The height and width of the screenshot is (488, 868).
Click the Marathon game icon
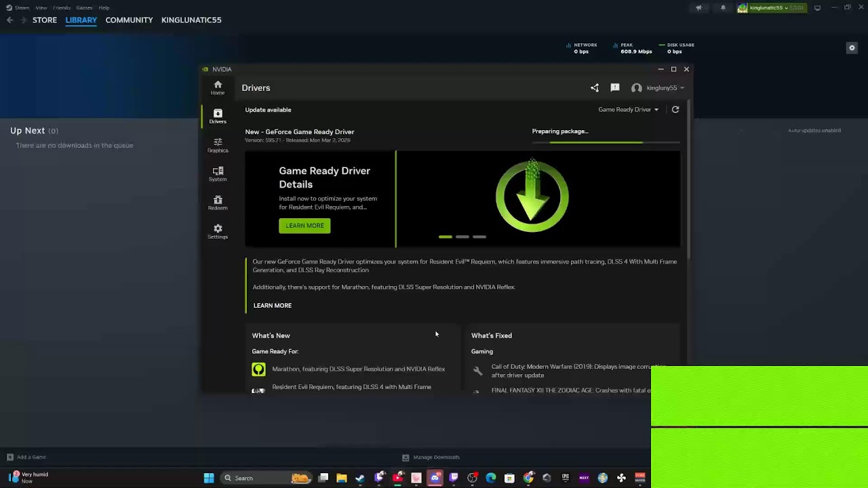coord(258,369)
